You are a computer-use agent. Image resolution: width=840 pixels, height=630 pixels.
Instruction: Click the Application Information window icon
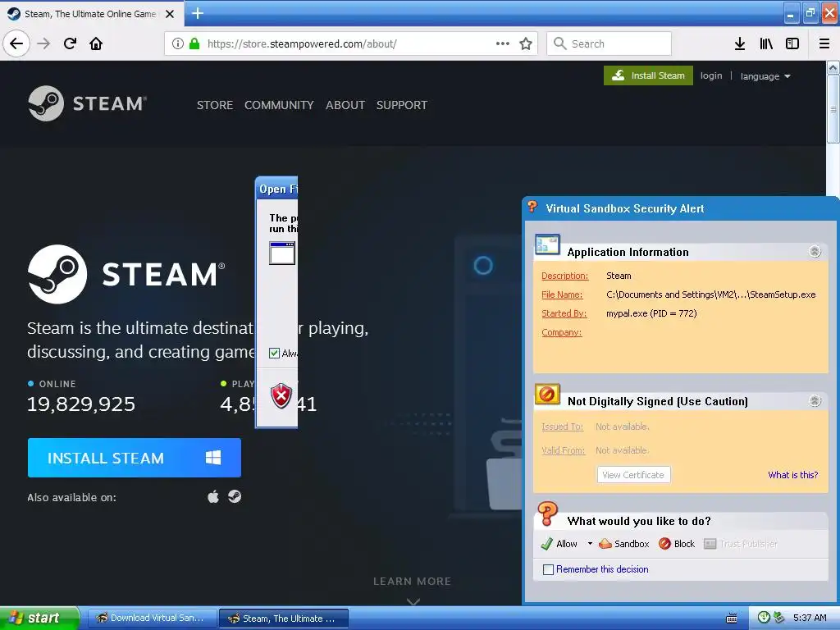coord(547,246)
